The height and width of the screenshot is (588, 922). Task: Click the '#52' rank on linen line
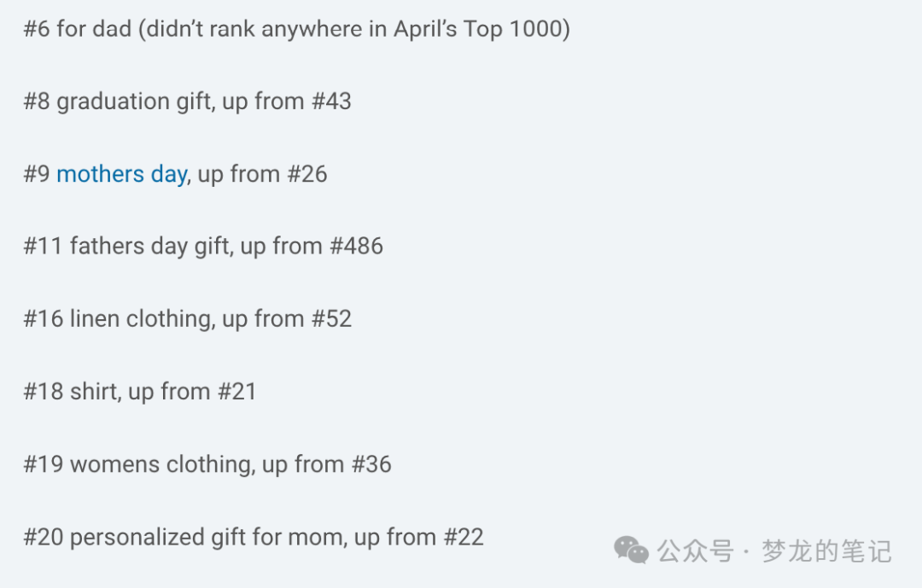pos(331,318)
